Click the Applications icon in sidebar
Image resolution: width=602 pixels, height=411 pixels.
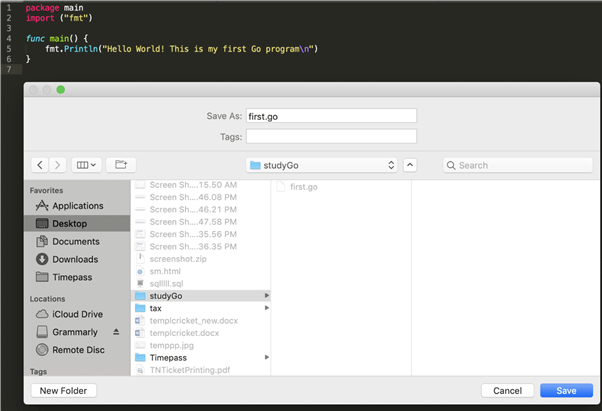(x=42, y=206)
